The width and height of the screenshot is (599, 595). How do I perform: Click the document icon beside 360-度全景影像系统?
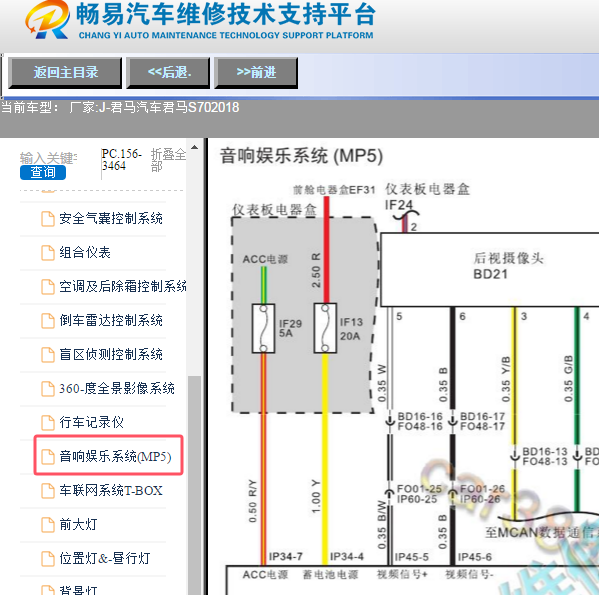tap(48, 389)
